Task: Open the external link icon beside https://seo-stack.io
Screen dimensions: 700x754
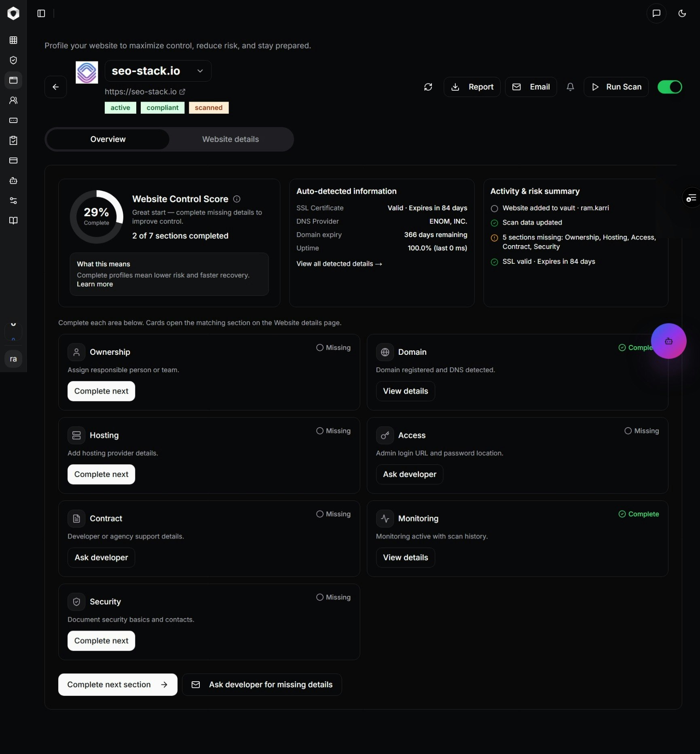Action: [182, 92]
